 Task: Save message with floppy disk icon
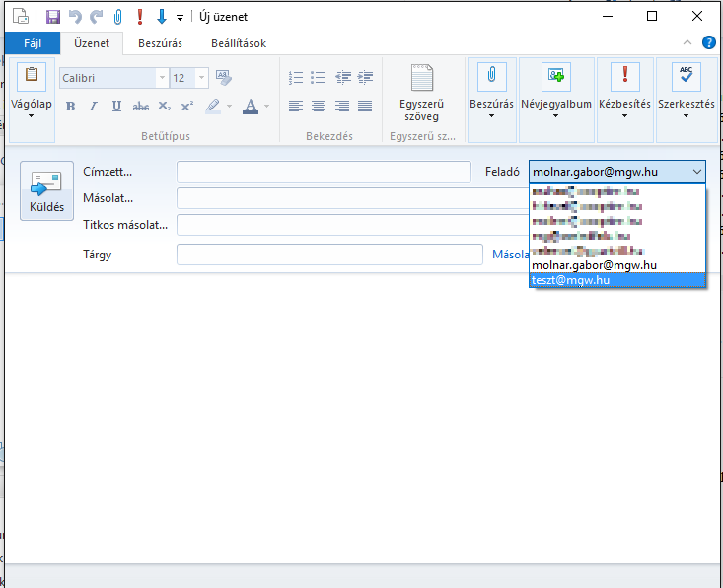(53, 17)
